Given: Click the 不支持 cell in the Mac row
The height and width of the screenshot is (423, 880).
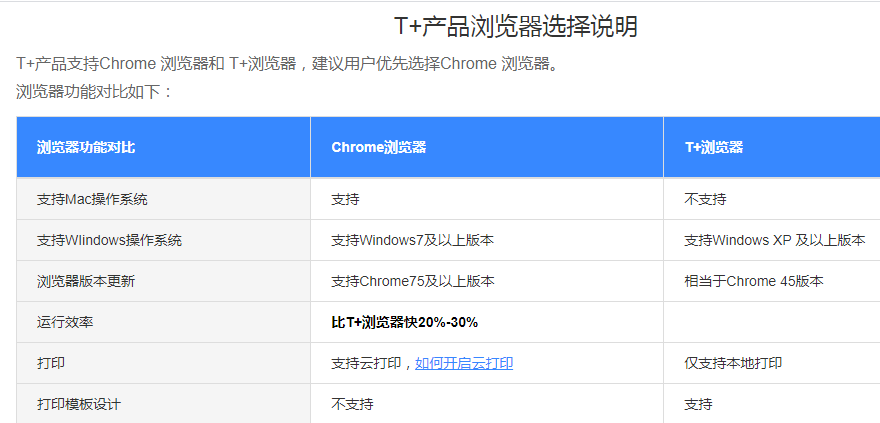Looking at the screenshot, I should tap(705, 199).
